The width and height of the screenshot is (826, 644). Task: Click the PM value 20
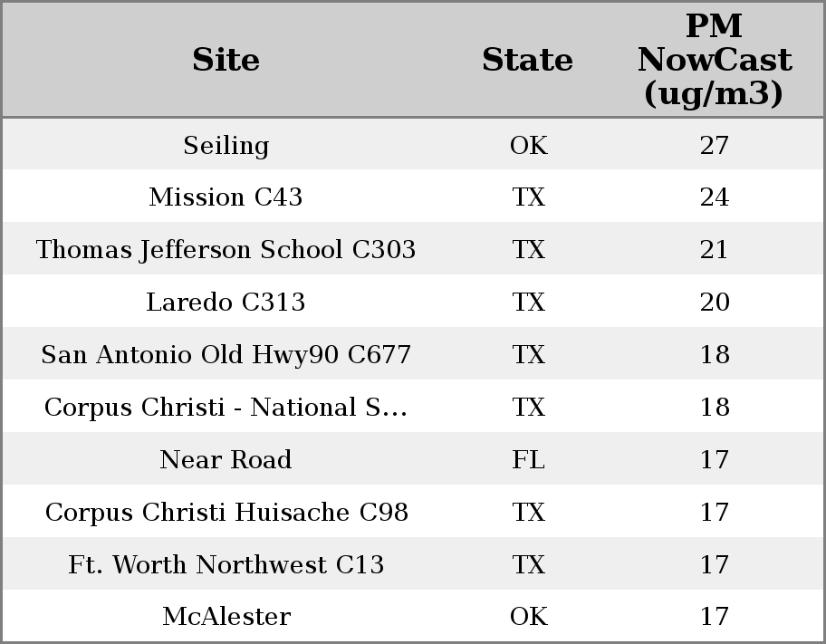(x=714, y=303)
